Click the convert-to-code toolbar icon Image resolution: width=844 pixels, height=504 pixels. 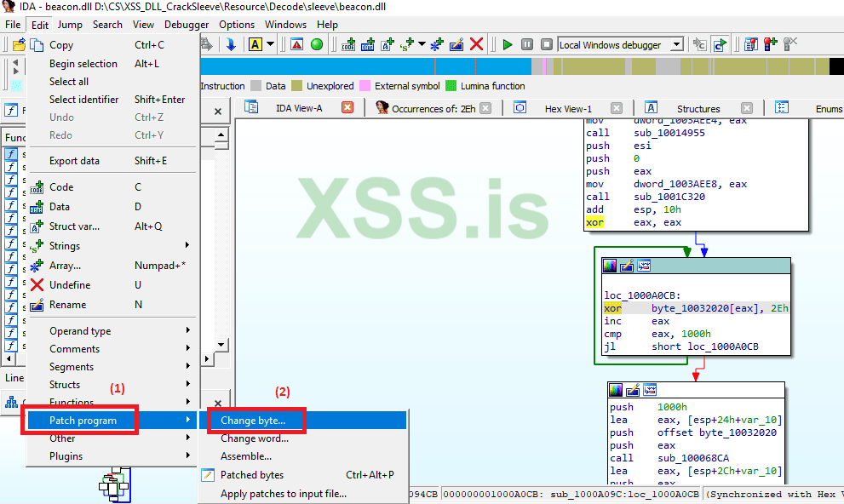pos(348,44)
